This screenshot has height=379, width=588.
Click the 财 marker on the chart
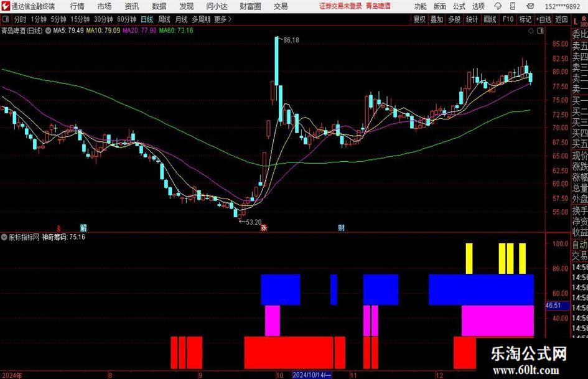coord(341,227)
